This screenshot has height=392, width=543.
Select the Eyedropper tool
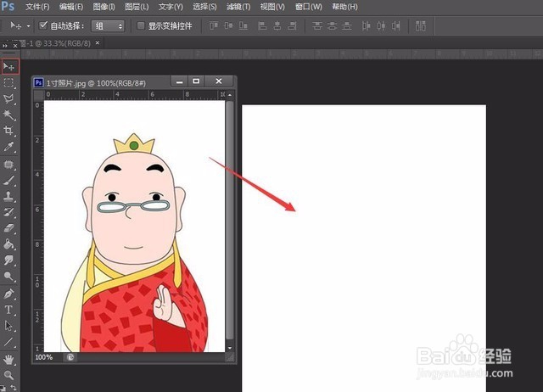[8, 147]
